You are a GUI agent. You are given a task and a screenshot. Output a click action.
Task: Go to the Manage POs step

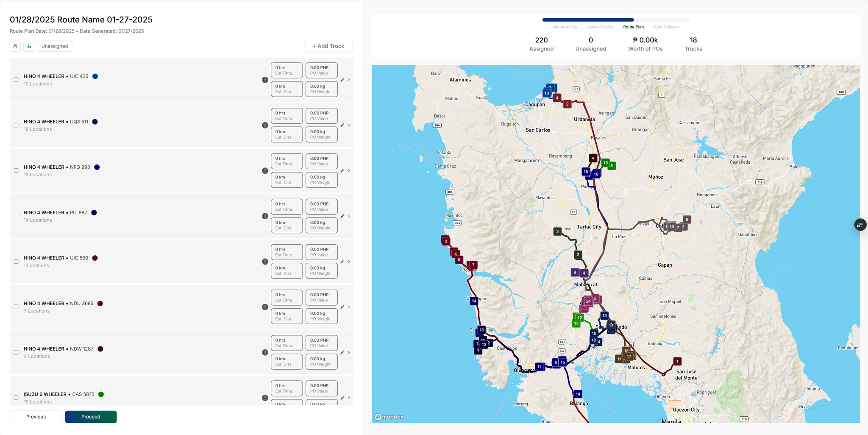564,27
